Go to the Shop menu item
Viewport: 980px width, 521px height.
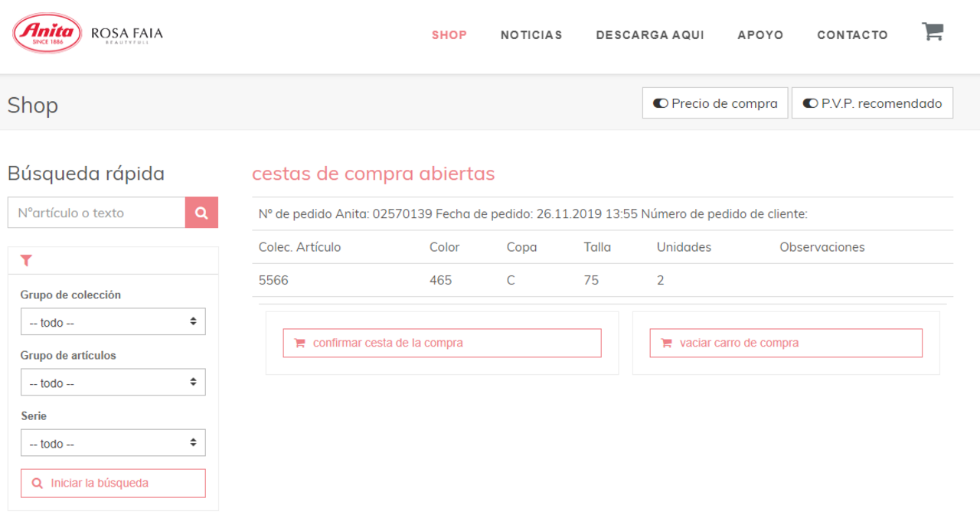(x=449, y=35)
